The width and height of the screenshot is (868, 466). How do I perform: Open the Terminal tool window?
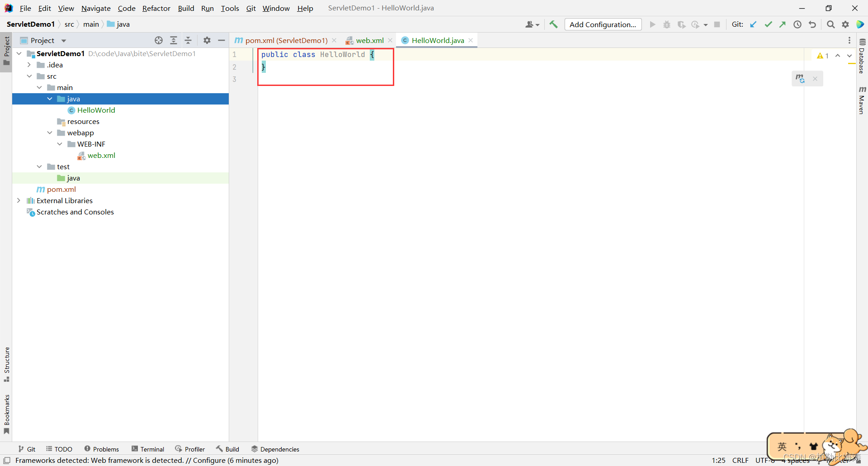[x=148, y=449]
